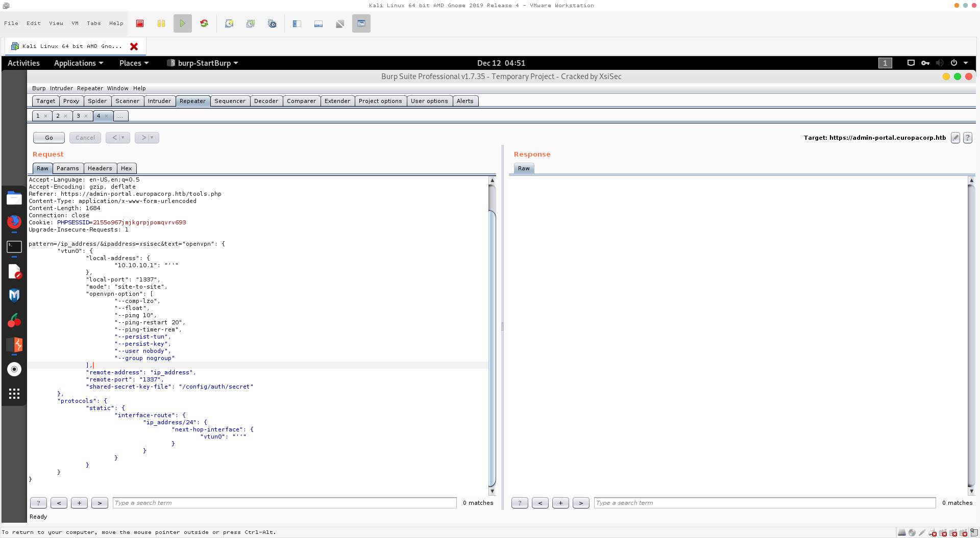Click the green power on VM icon
The width and height of the screenshot is (980, 538).
[x=183, y=23]
